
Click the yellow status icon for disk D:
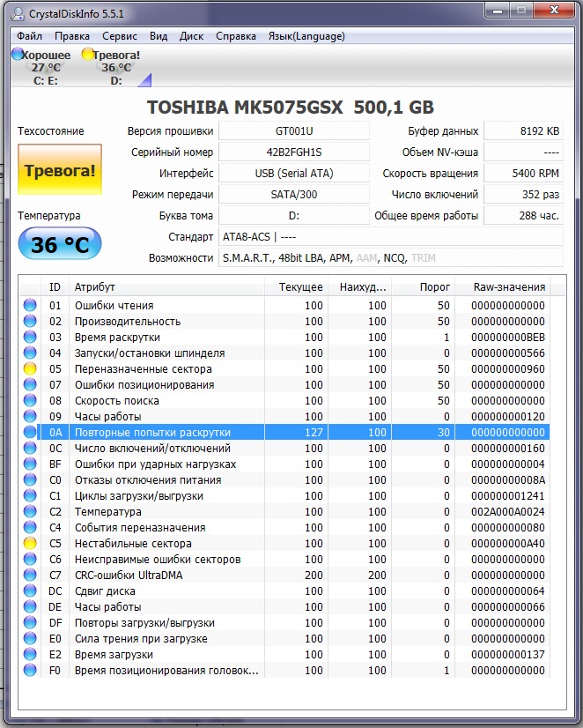(87, 55)
